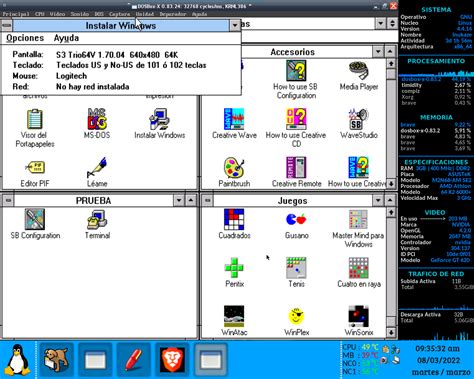Click the 'Logitech' mouse value
Viewport: 474px width, 379px height.
pos(71,76)
